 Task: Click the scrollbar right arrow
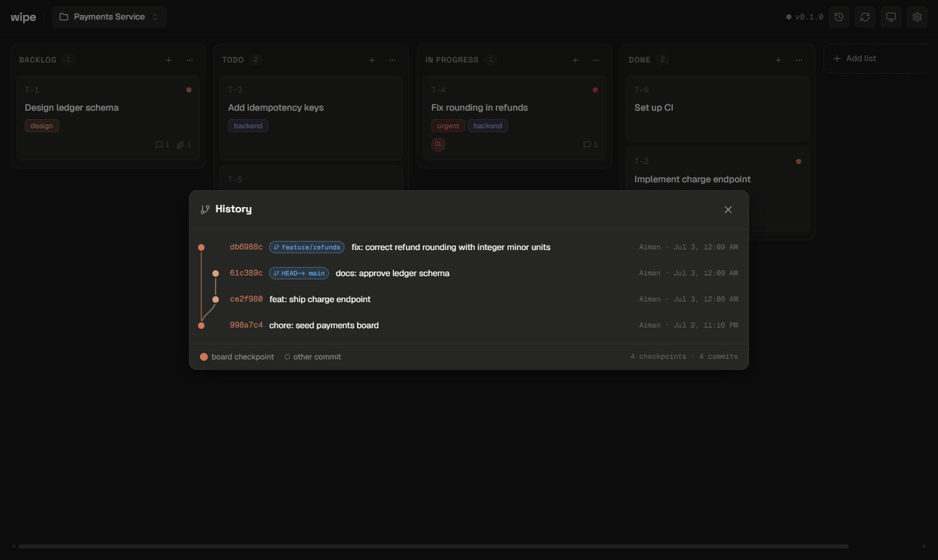click(924, 546)
